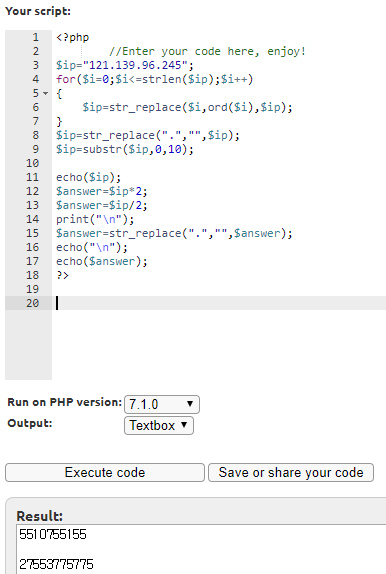Click the echo($answer); line

point(101,261)
